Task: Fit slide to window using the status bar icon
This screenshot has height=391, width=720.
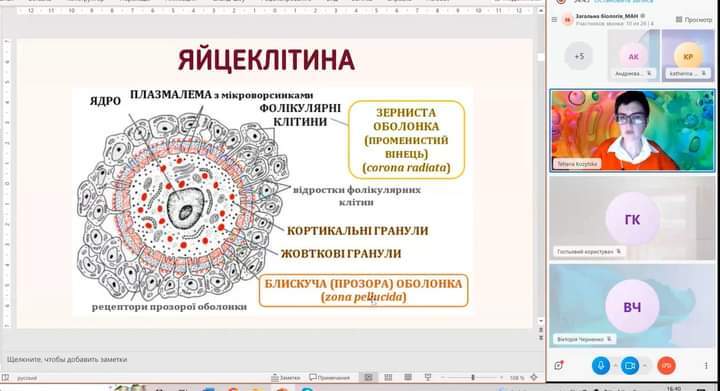Action: [534, 377]
